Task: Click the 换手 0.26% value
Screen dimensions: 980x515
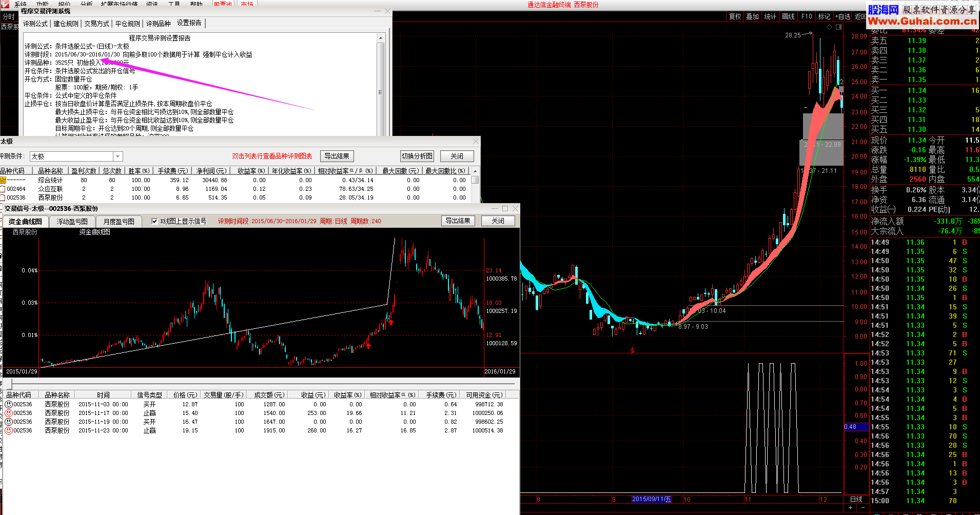Action: pos(916,190)
